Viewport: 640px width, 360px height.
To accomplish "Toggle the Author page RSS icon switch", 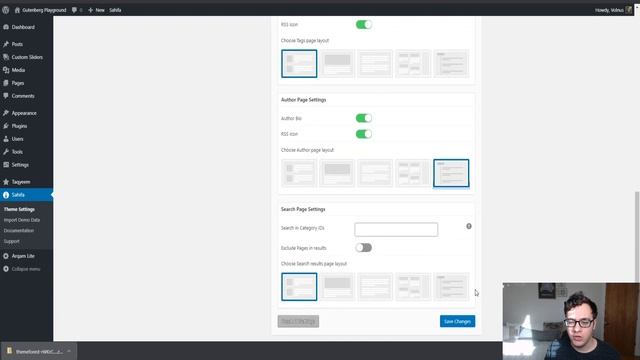I will [x=364, y=134].
